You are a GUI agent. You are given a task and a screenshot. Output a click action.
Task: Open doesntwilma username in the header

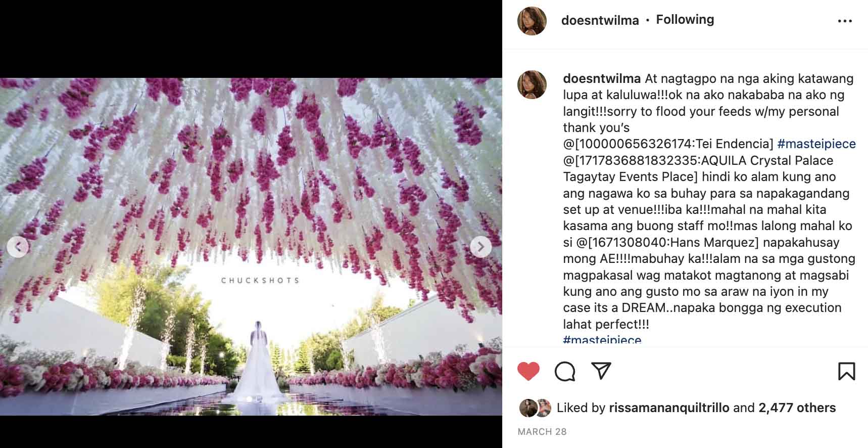[x=600, y=20]
